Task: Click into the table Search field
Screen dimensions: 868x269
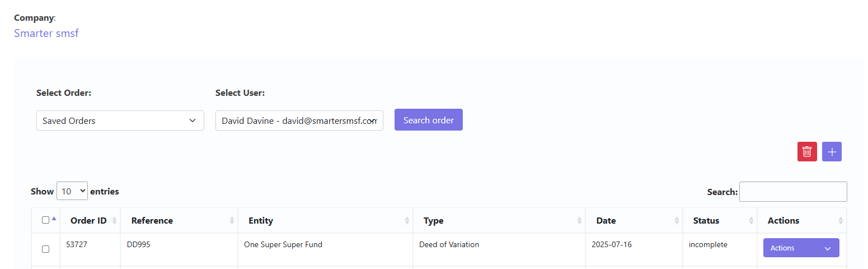Action: pyautogui.click(x=793, y=192)
